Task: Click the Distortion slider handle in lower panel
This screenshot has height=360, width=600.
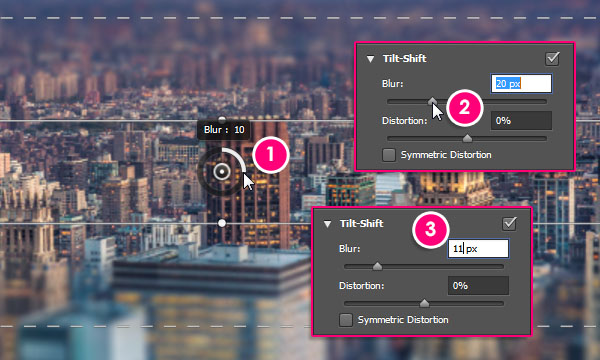Action: coord(424,303)
